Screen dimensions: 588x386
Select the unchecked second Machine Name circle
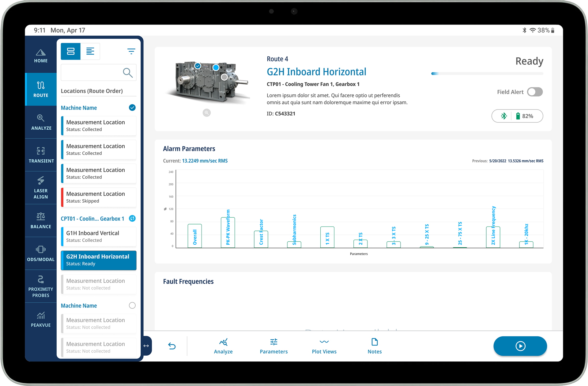(x=132, y=305)
